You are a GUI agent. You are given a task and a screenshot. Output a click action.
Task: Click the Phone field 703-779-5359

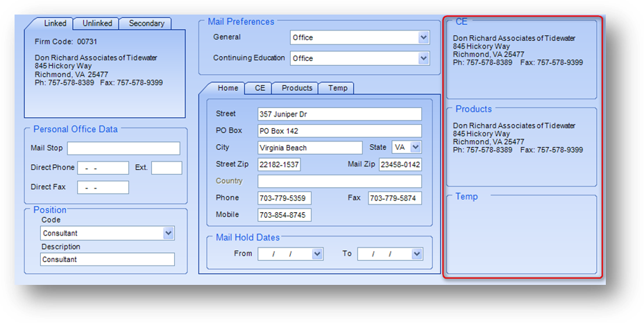285,198
